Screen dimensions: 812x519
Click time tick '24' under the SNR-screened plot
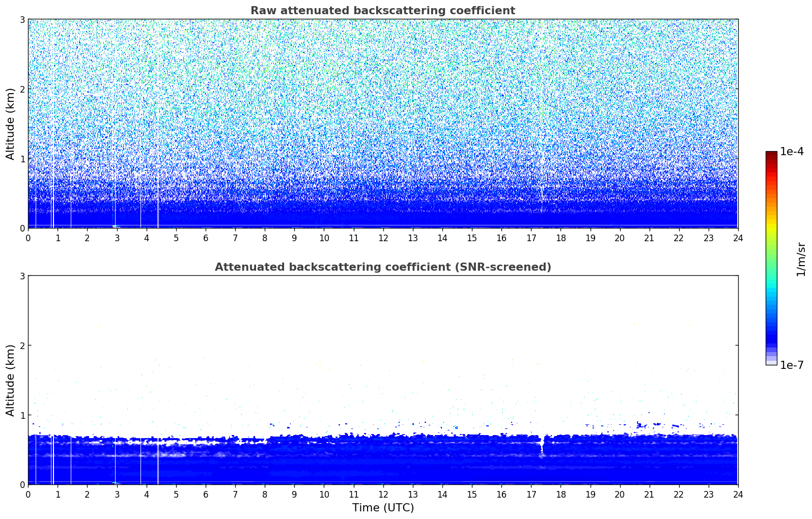(738, 494)
